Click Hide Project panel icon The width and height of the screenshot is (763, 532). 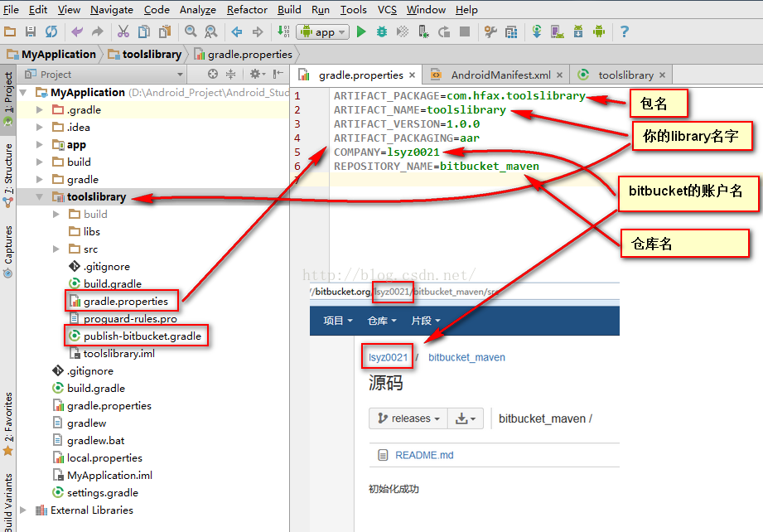point(278,74)
